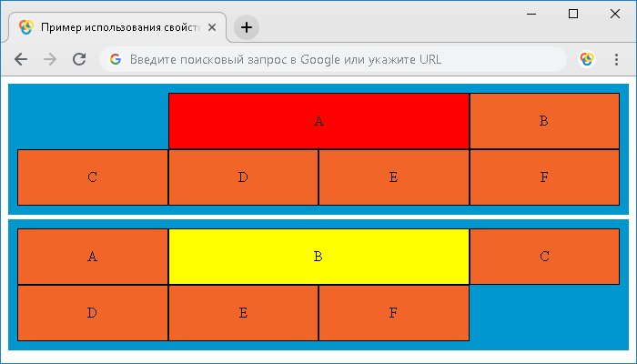The height and width of the screenshot is (364, 637).
Task: Focus the URL search input field
Action: pos(333,59)
